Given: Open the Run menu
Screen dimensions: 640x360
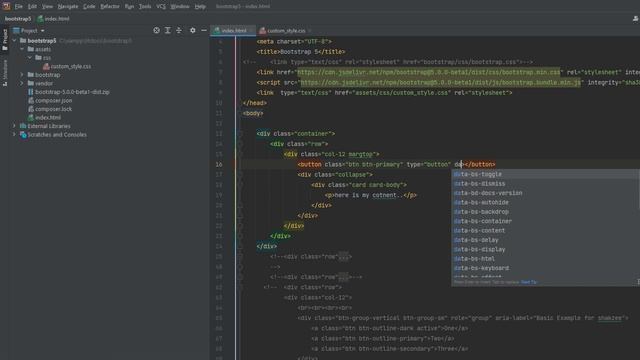Looking at the screenshot, I should pyautogui.click(x=129, y=7).
